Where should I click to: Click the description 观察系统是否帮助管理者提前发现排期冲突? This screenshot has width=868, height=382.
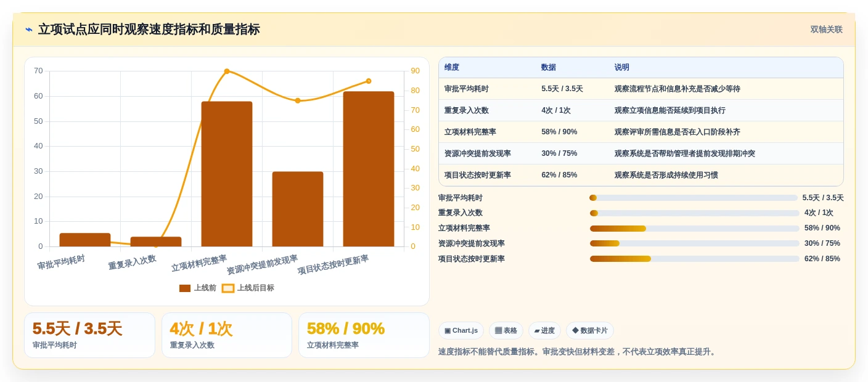(685, 154)
